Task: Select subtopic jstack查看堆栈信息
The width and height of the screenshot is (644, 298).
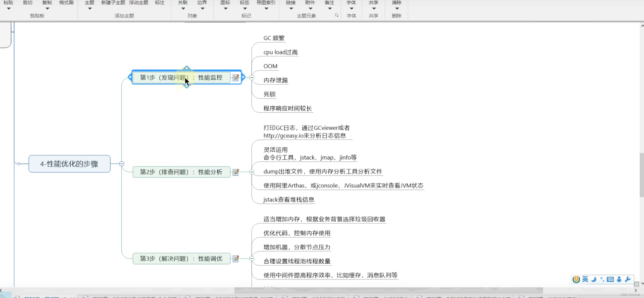Action: [289, 199]
